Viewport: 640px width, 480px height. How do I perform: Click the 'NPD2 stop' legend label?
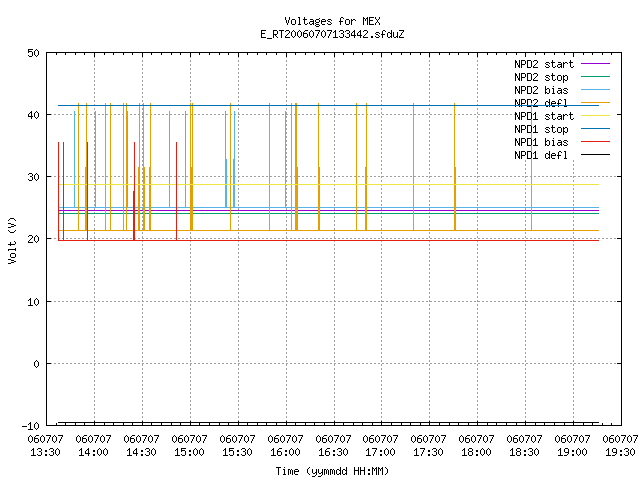pos(541,77)
